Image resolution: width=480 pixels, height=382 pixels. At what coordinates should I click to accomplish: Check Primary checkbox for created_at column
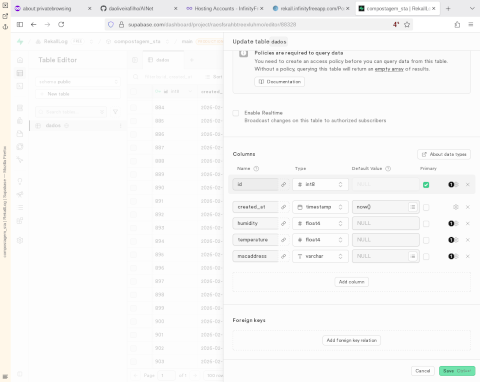point(426,207)
